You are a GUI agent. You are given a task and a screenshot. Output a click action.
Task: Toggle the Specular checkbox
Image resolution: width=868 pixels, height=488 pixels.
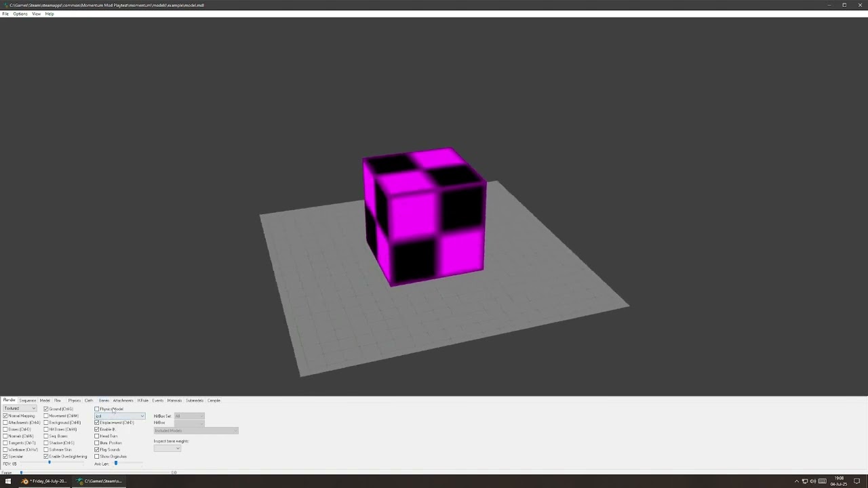5,457
